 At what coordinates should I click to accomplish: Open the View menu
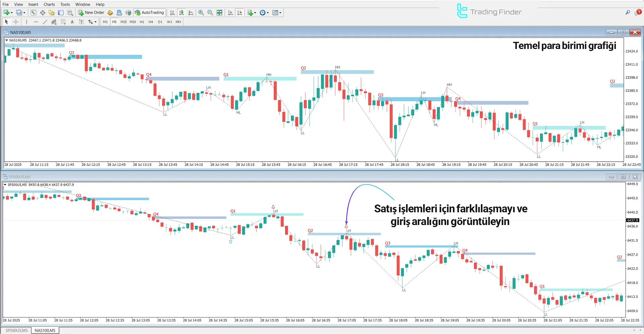click(18, 4)
